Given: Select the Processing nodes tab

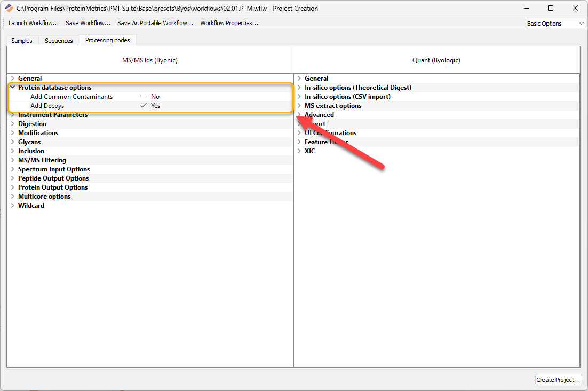Looking at the screenshot, I should (x=108, y=40).
